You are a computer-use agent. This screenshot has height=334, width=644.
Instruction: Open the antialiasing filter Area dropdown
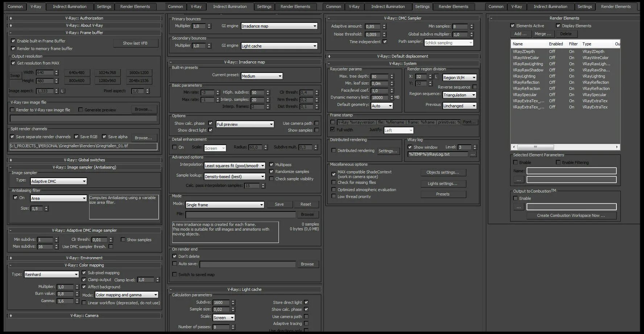58,198
